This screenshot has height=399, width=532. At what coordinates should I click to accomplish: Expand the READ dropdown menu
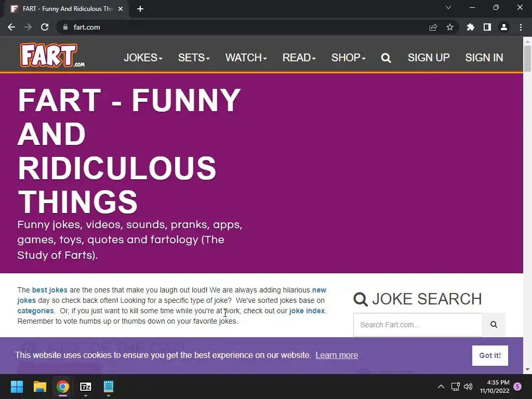tap(299, 58)
